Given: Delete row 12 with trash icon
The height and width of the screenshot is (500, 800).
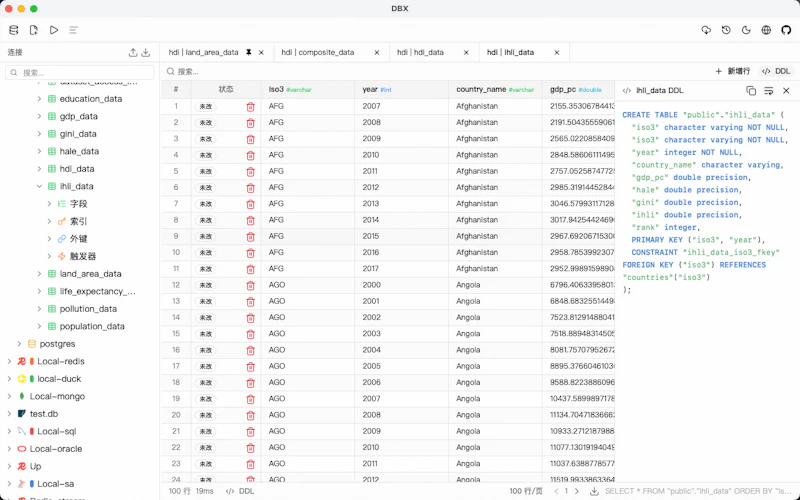Looking at the screenshot, I should pyautogui.click(x=251, y=285).
